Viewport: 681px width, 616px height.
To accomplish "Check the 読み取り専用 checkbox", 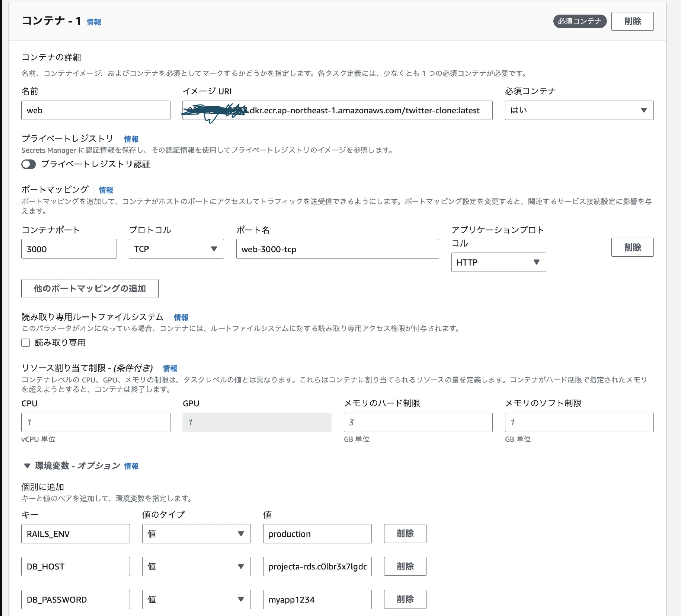I will click(x=25, y=343).
